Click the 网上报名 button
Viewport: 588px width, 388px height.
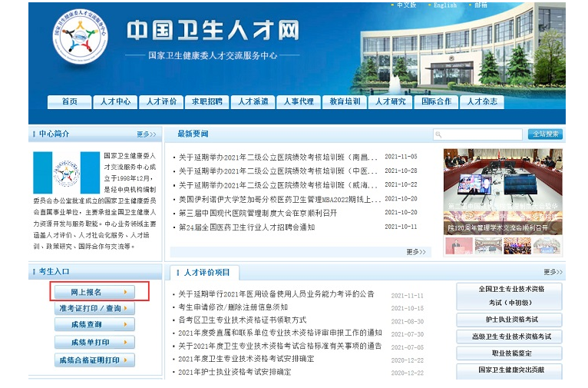[94, 292]
